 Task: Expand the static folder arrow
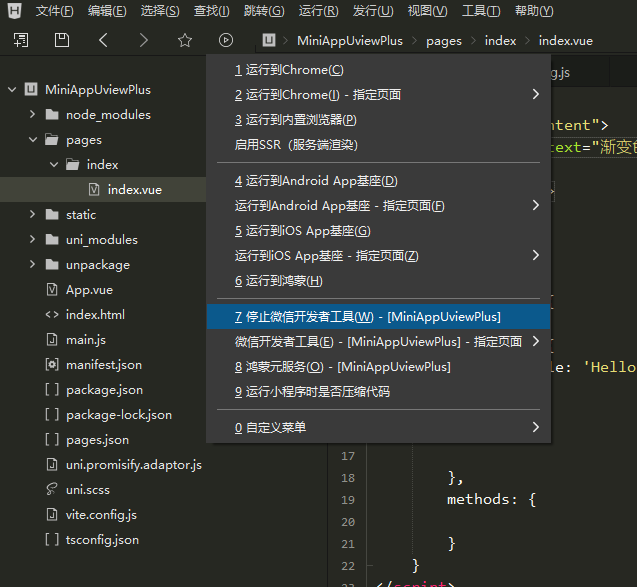[32, 214]
